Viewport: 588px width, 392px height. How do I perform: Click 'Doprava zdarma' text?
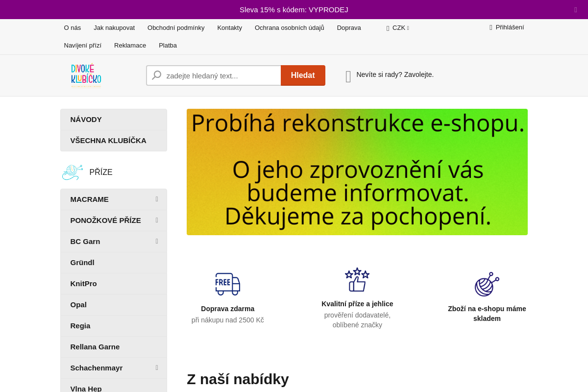pyautogui.click(x=228, y=309)
